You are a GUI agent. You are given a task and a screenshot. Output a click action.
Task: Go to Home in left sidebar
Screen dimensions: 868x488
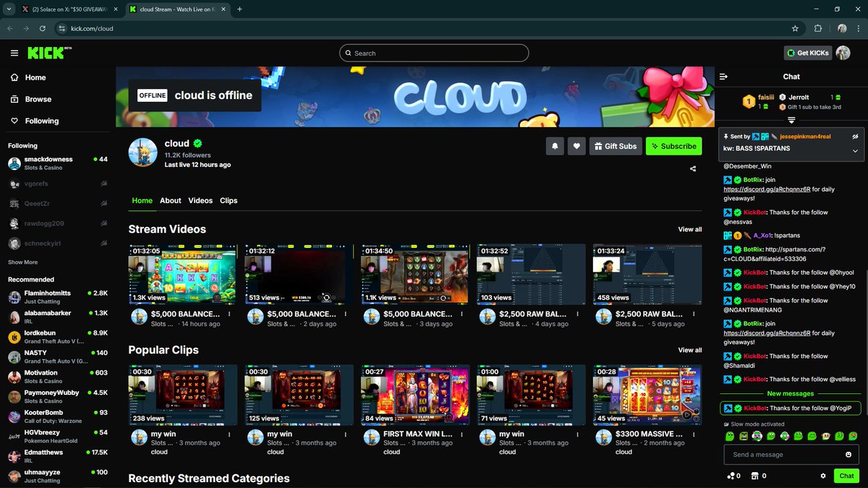(x=27, y=77)
